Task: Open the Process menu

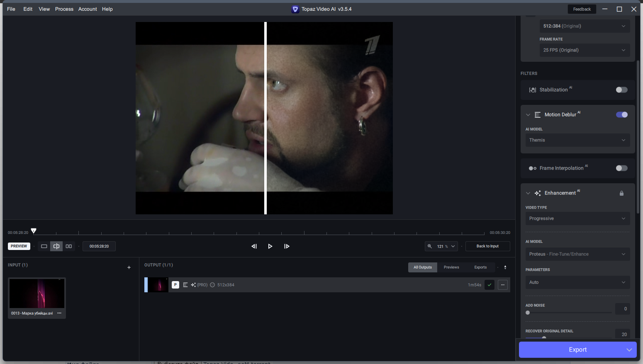Action: tap(64, 9)
